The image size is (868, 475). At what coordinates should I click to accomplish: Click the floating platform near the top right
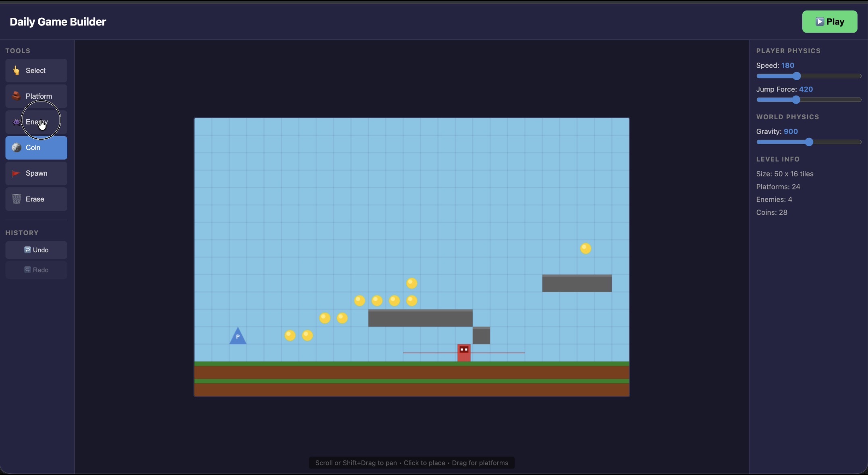click(577, 283)
